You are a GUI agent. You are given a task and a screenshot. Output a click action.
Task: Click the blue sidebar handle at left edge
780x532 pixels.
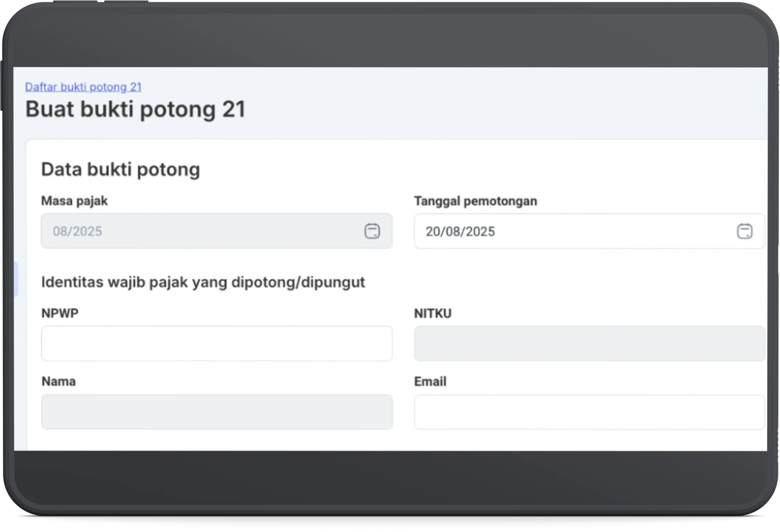coord(16,279)
